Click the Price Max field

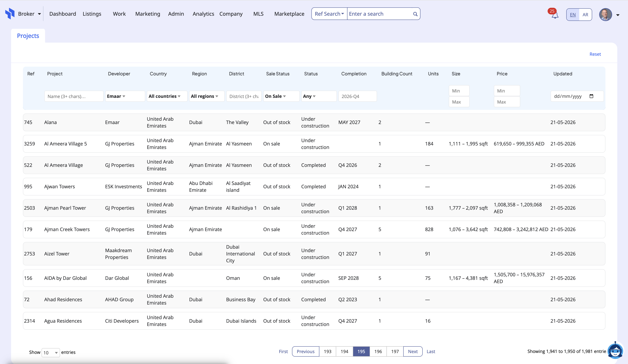coord(507,102)
